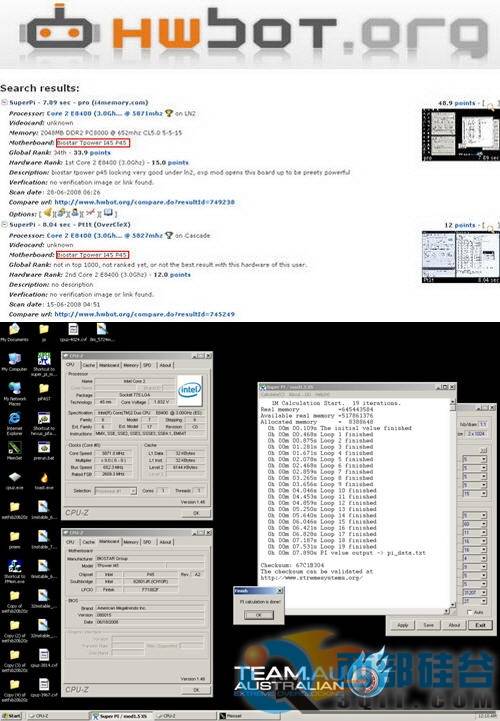Open cpuz-3814.cvf file icon
Screen dimensions: 500x721
[44, 658]
